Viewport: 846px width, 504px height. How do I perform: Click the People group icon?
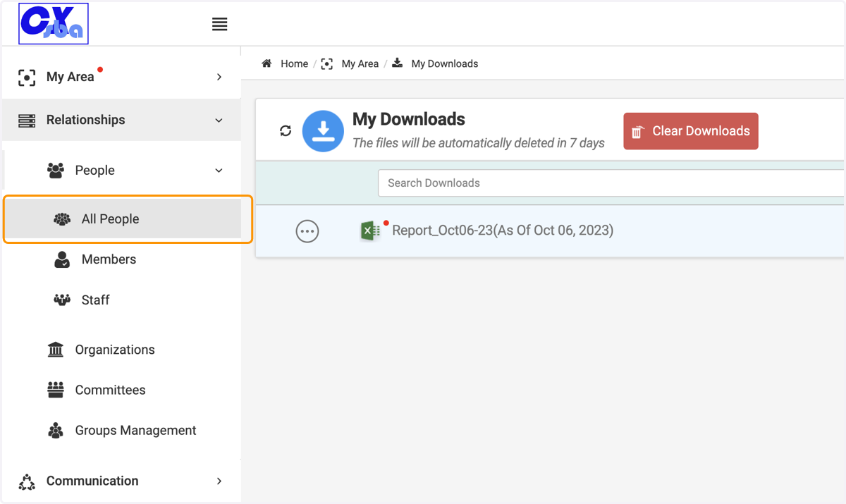point(56,171)
